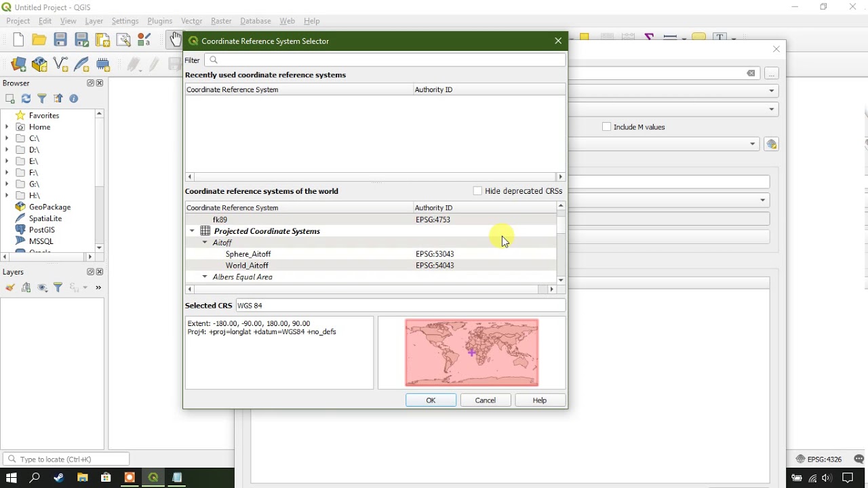Show more Layers toolbar items chevron
The width and height of the screenshot is (868, 488).
(99, 288)
